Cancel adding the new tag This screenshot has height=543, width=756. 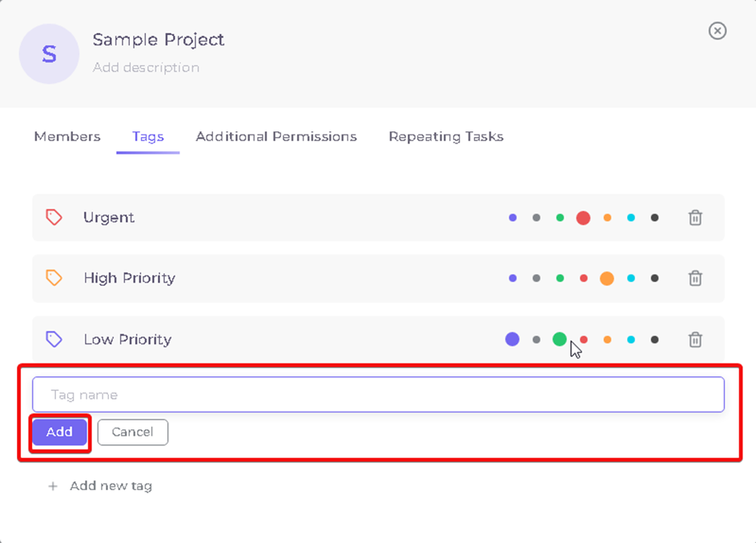click(133, 432)
